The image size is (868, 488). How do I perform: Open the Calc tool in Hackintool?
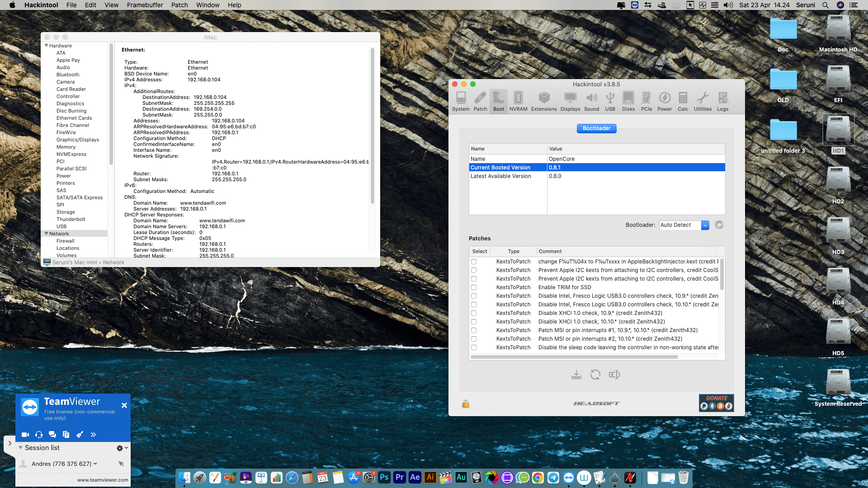point(683,101)
